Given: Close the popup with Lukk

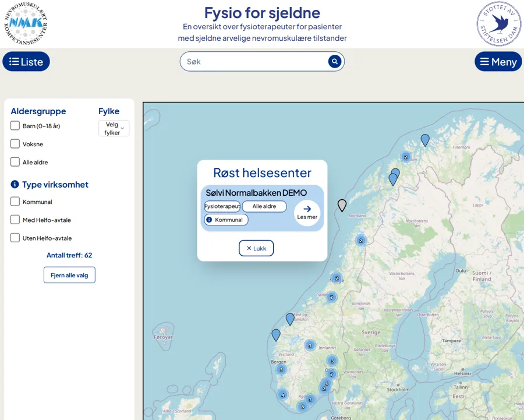Looking at the screenshot, I should click(x=256, y=248).
